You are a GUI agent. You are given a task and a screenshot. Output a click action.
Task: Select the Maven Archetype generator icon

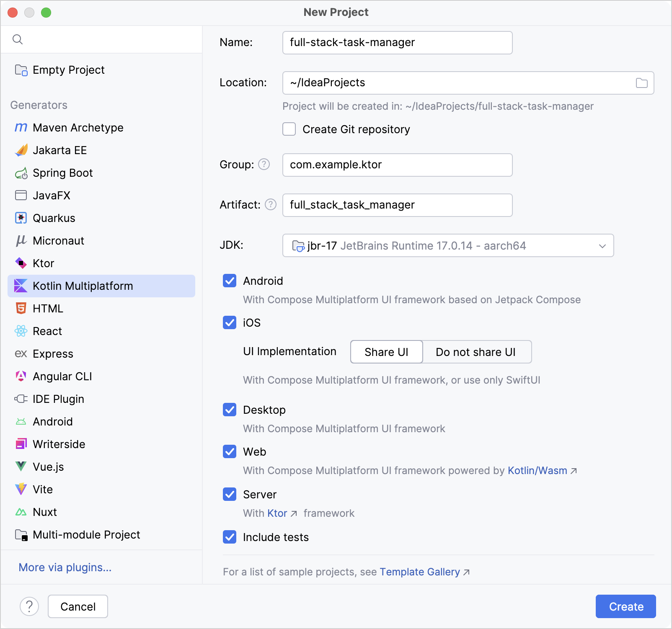coord(21,127)
